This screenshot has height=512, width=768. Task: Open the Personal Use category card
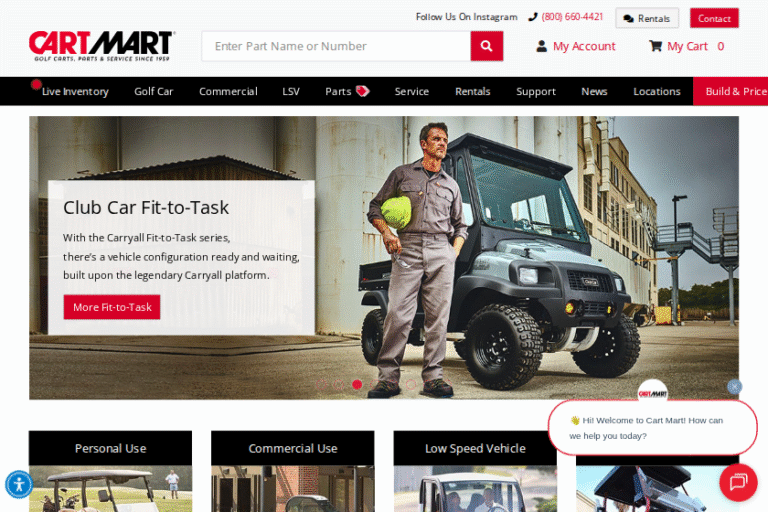click(110, 448)
